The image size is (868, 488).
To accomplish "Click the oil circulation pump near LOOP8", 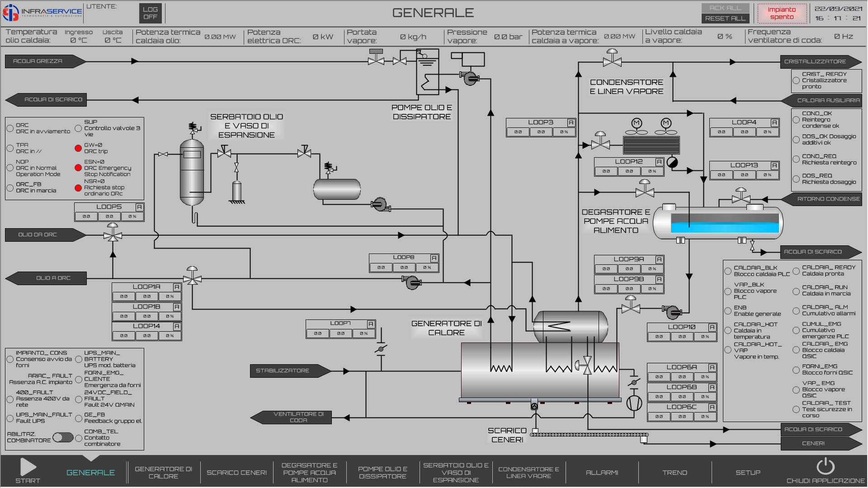I will (412, 283).
